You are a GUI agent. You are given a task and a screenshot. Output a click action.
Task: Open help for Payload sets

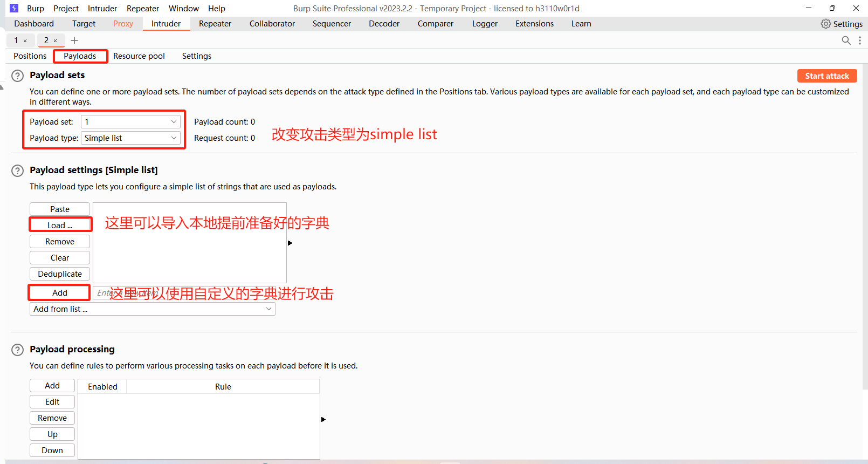pyautogui.click(x=18, y=76)
